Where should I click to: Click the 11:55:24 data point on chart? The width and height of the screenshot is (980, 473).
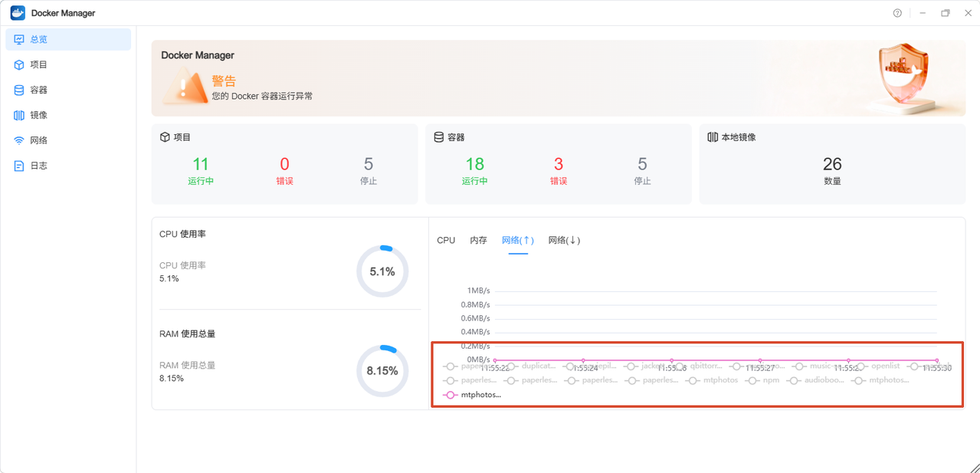pos(583,360)
